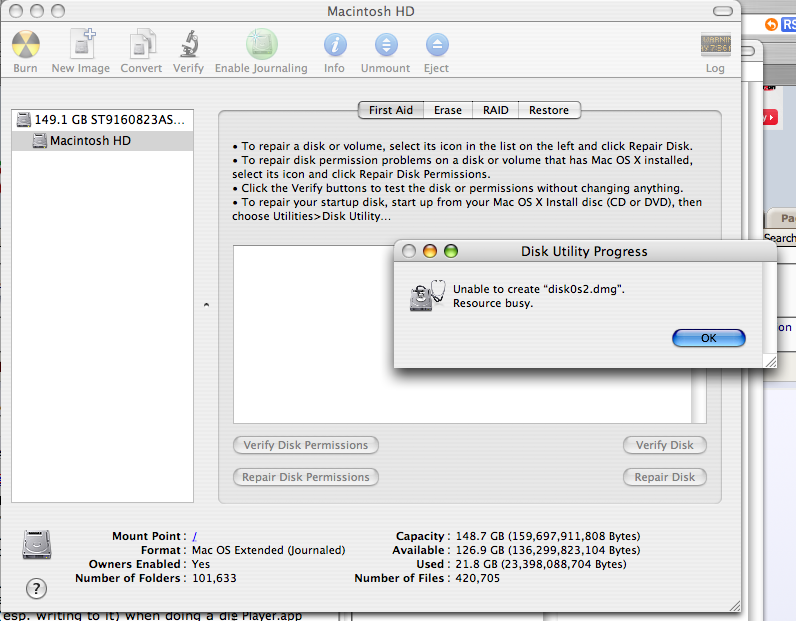Click the hard drive icon near Mount Point
Screen dimensions: 796x621
pyautogui.click(x=37, y=544)
